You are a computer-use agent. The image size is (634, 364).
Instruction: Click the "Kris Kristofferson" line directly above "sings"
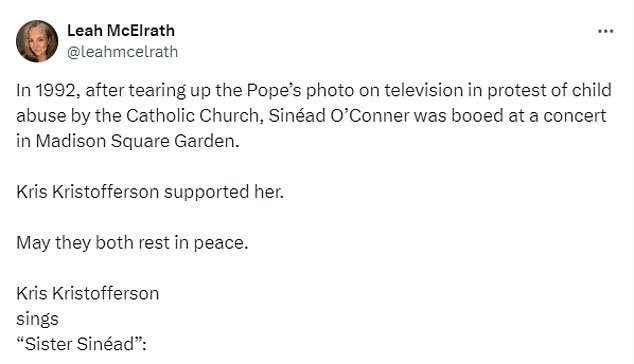[x=88, y=293]
